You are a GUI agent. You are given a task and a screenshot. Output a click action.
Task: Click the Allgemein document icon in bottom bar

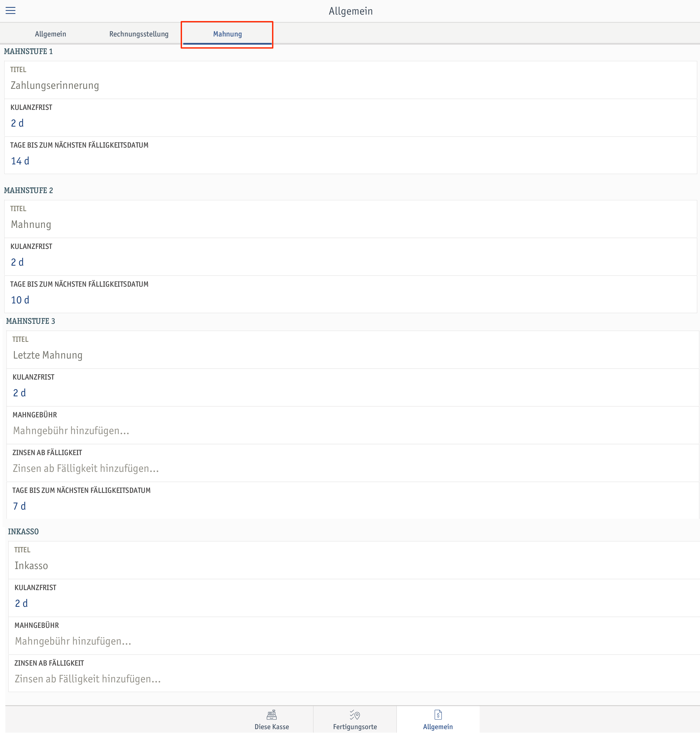pyautogui.click(x=438, y=714)
